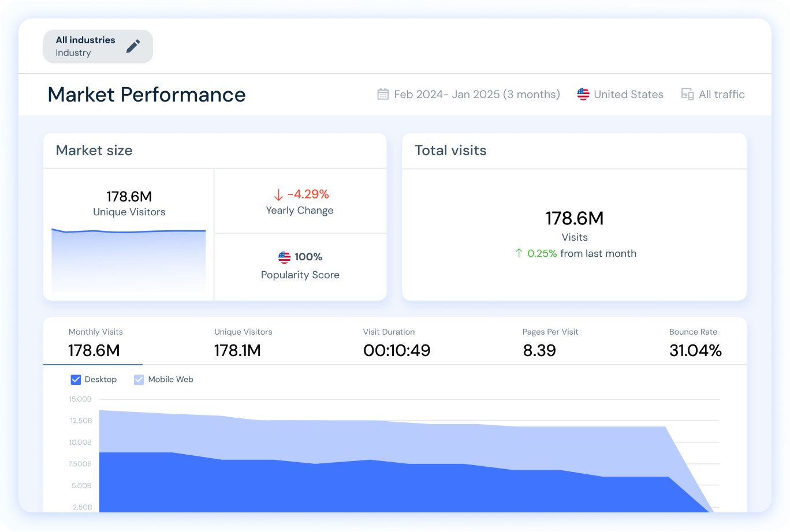Uncheck the Desktop checkbox
Viewport: 790px width, 532px height.
[76, 379]
